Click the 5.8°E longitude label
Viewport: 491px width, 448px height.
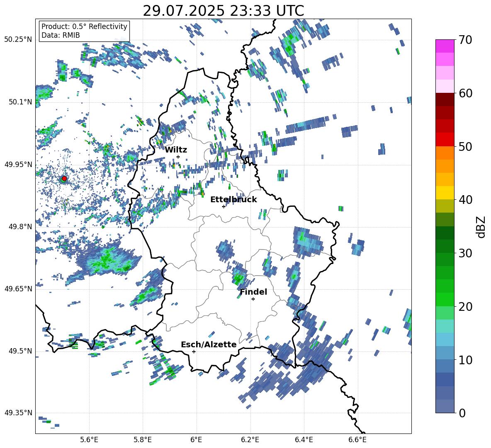tap(143, 440)
